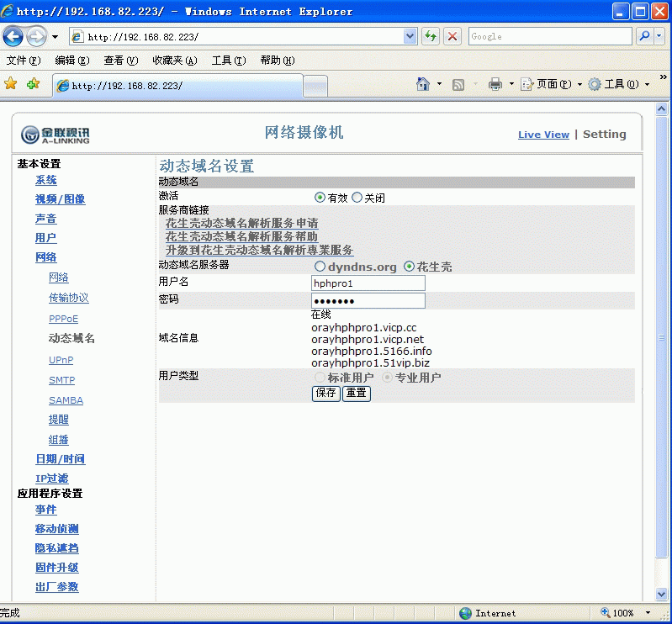Open the Live View link
This screenshot has height=624, width=672.
[543, 135]
